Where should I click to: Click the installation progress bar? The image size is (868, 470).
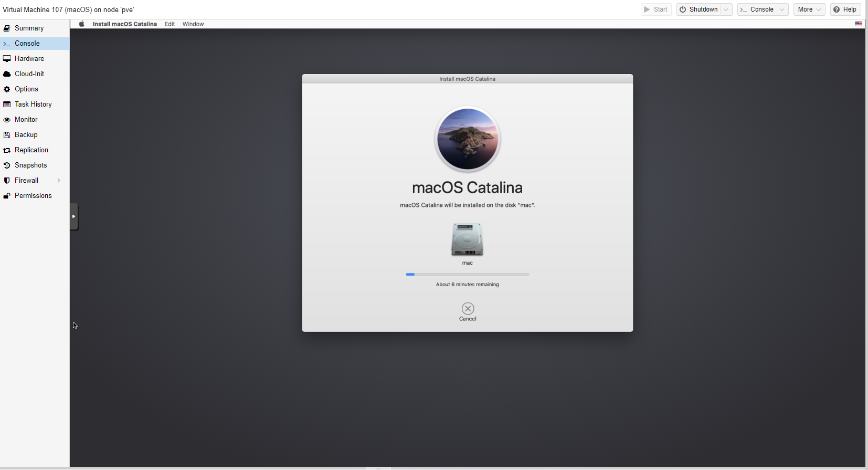pos(467,274)
